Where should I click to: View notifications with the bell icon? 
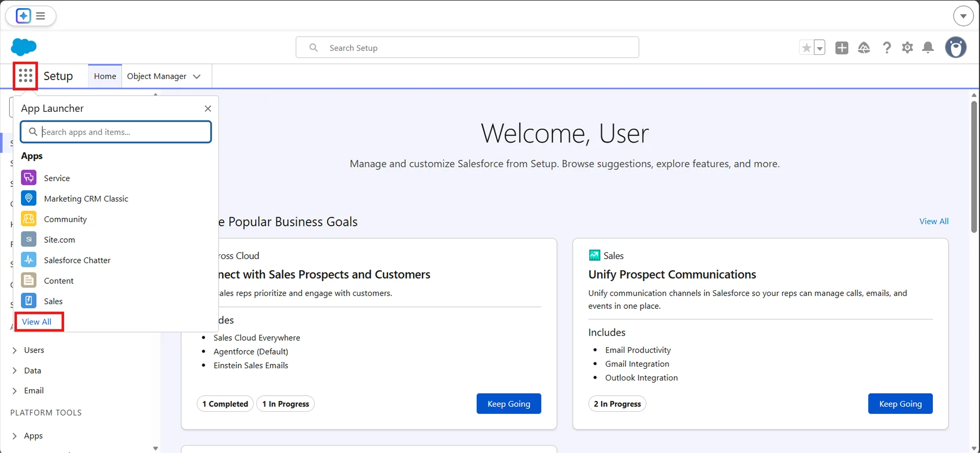pos(928,47)
